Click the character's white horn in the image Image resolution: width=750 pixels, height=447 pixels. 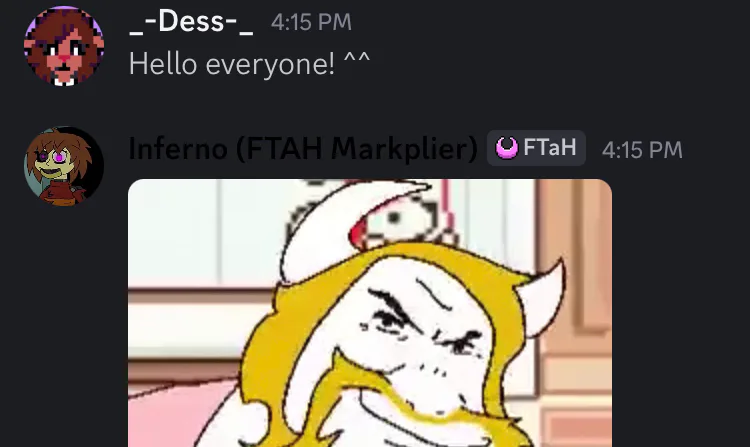tap(543, 299)
